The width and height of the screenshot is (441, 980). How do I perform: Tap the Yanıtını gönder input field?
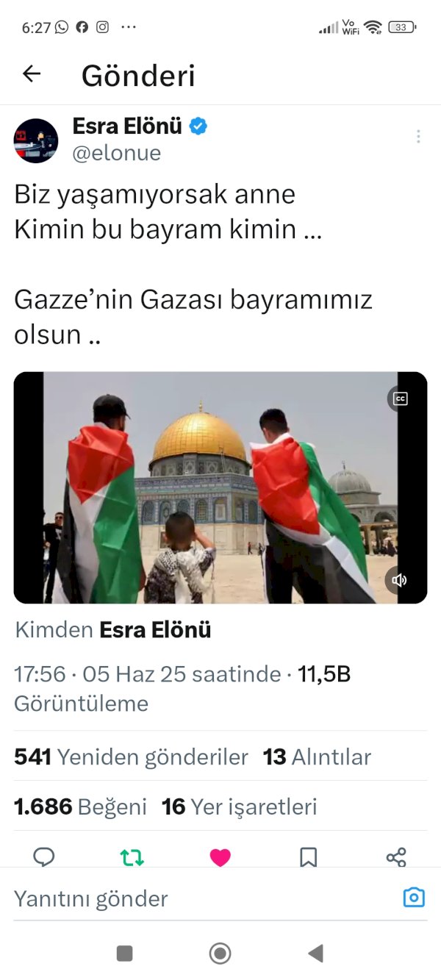point(206,898)
